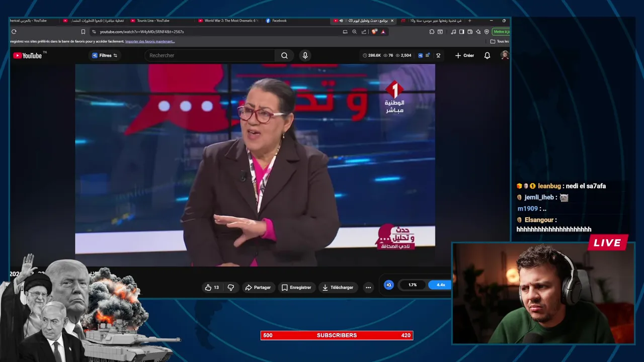This screenshot has height=362, width=644.
Task: Click the Télécharger download button
Action: click(x=338, y=287)
